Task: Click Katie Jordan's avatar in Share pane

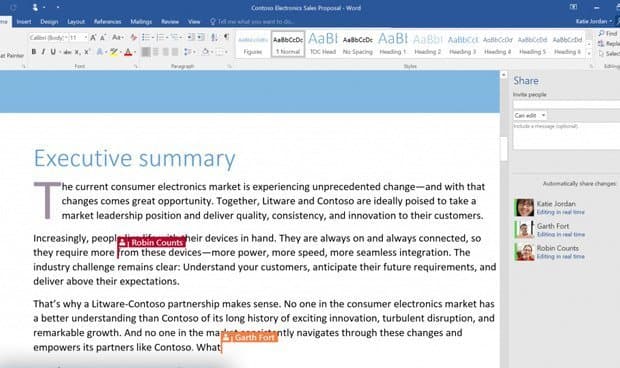Action: tap(524, 208)
